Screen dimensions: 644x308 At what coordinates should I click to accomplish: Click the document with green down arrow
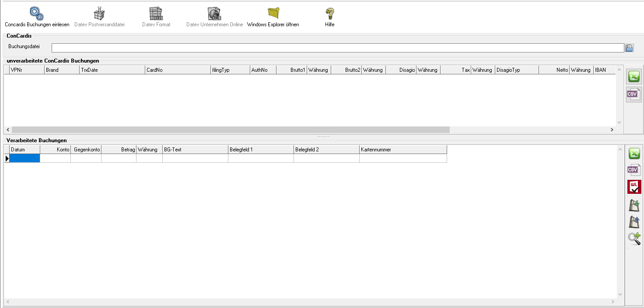(634, 205)
